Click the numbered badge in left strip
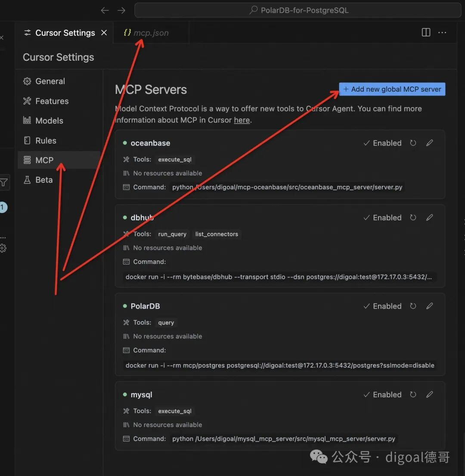 click(x=3, y=207)
